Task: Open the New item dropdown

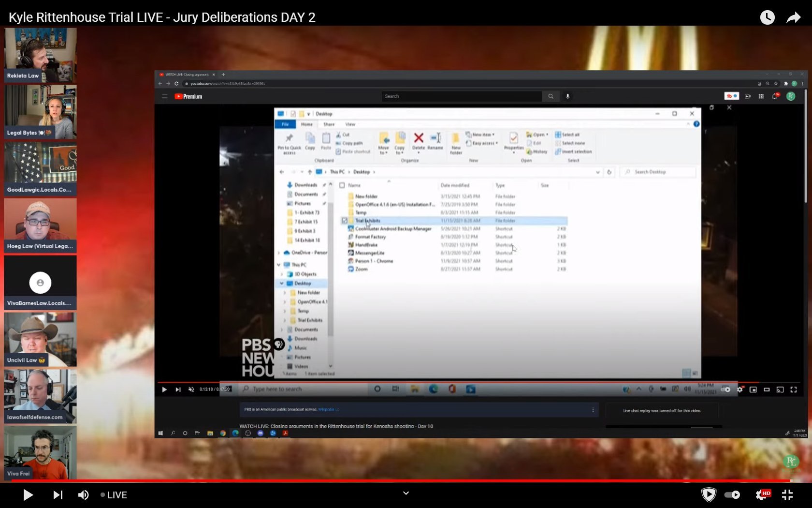Action: [480, 134]
